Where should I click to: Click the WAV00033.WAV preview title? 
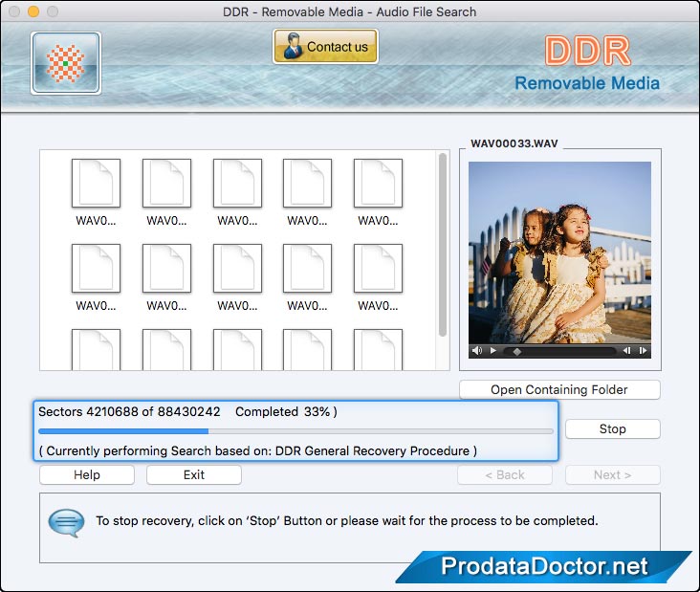pyautogui.click(x=514, y=143)
